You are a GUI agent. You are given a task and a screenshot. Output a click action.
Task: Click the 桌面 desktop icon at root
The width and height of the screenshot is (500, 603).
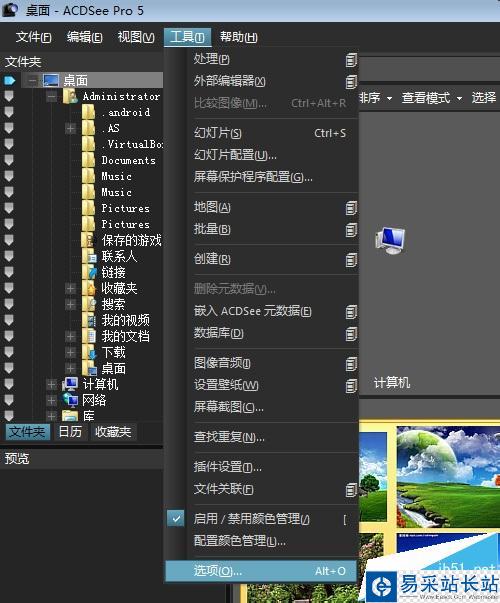pos(51,80)
